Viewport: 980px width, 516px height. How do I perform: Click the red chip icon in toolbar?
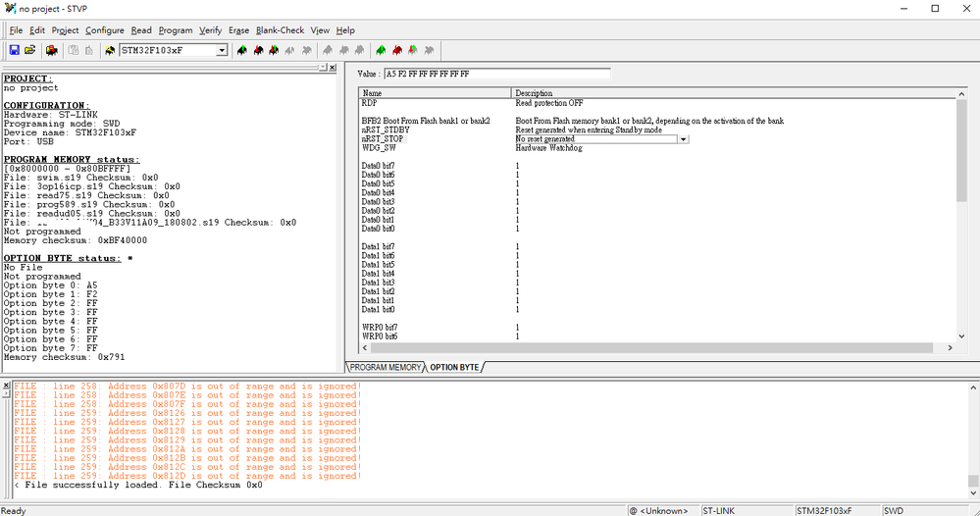[x=397, y=50]
